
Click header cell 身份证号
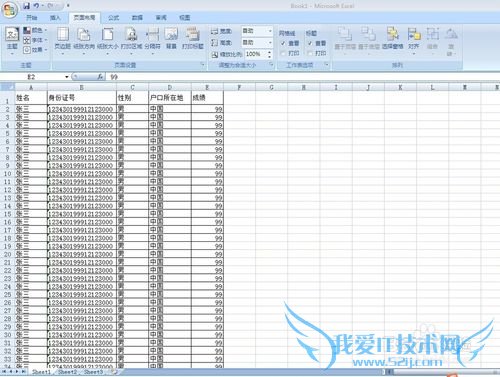(82, 98)
